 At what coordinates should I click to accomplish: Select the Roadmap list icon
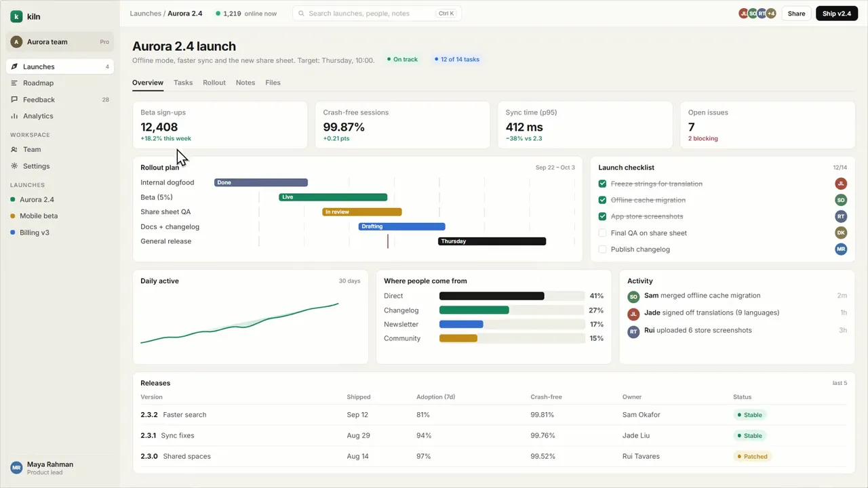[x=15, y=83]
